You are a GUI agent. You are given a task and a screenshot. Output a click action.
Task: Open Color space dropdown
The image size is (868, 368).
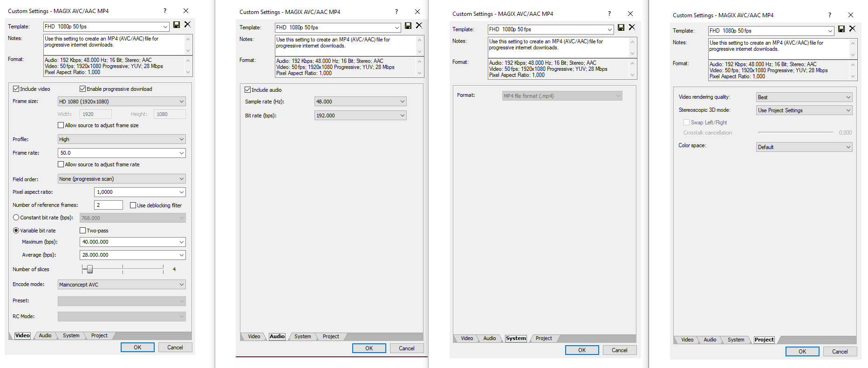coord(804,147)
